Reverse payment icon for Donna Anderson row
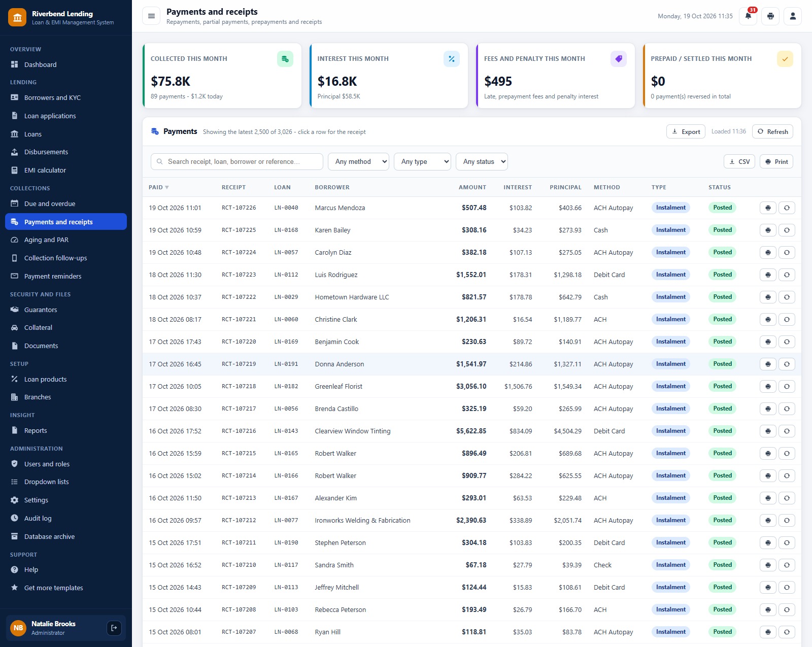The image size is (812, 647). [x=787, y=364]
